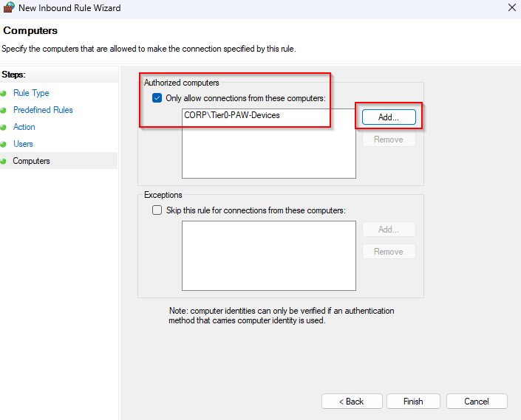Click the green bullet next to Action
521x420 pixels.
(4, 128)
